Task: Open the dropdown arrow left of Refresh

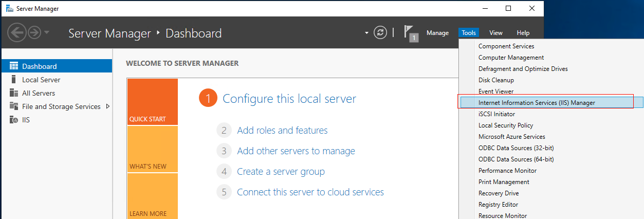Action: click(366, 33)
